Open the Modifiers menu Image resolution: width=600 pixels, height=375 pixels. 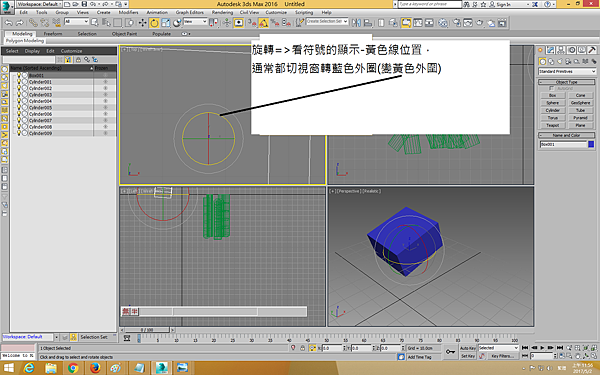(128, 12)
